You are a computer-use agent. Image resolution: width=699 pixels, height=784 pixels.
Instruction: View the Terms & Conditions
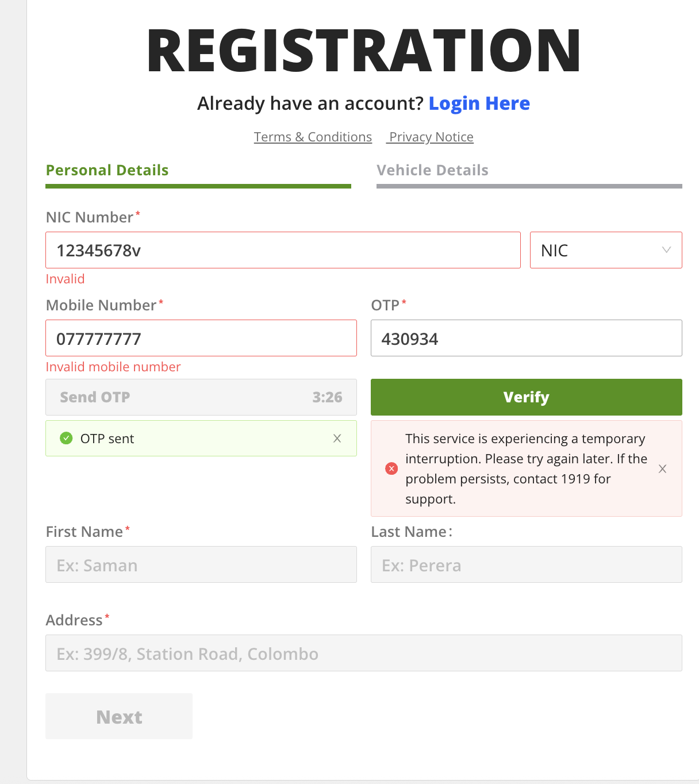(313, 137)
